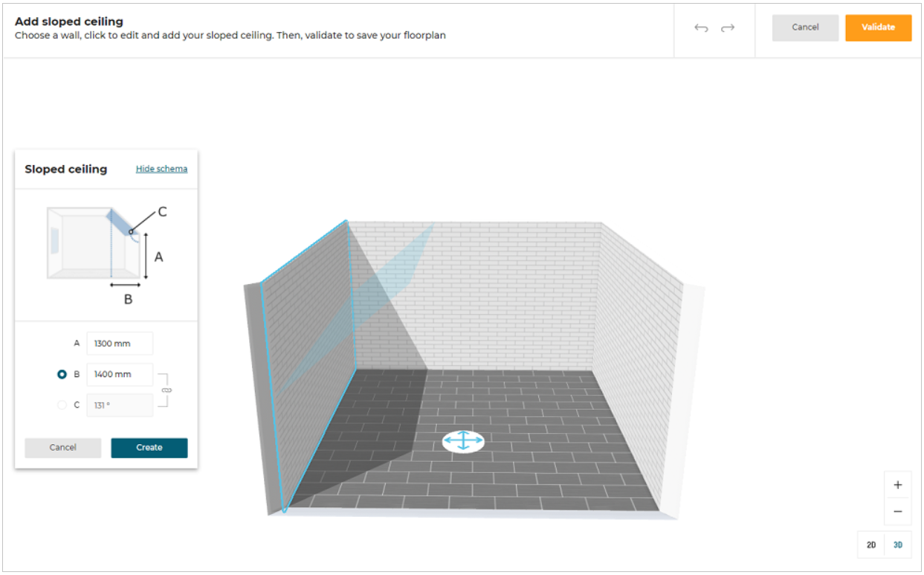Select the C angle radio button

pyautogui.click(x=62, y=405)
